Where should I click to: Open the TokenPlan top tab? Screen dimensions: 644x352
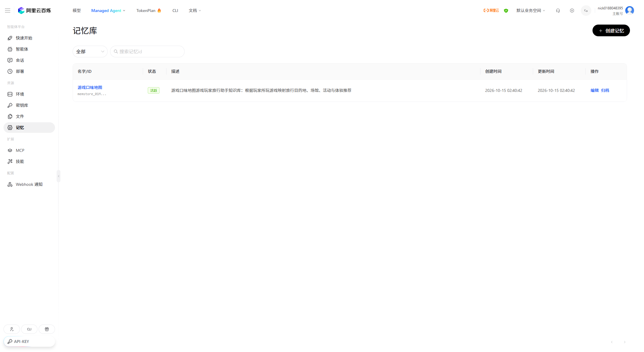[x=149, y=11]
